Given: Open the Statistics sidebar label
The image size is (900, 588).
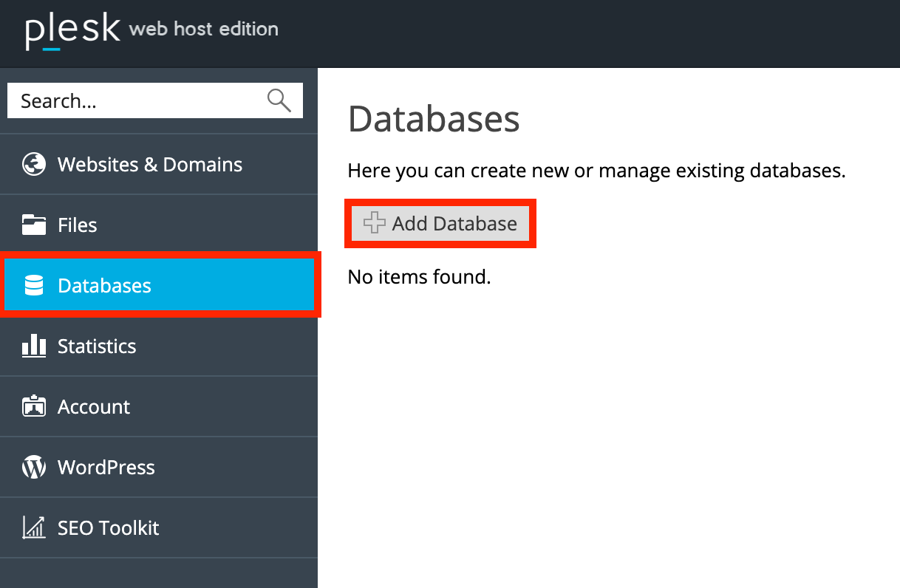Looking at the screenshot, I should [97, 346].
